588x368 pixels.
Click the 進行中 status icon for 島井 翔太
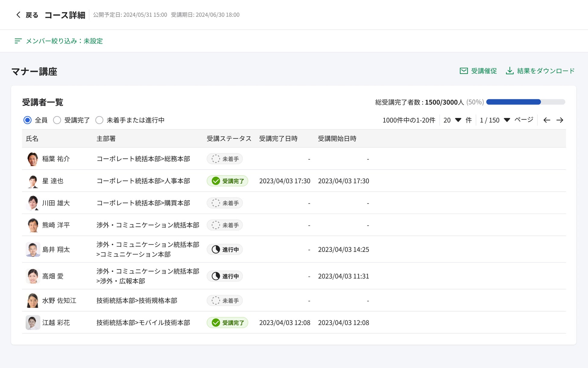tap(216, 250)
